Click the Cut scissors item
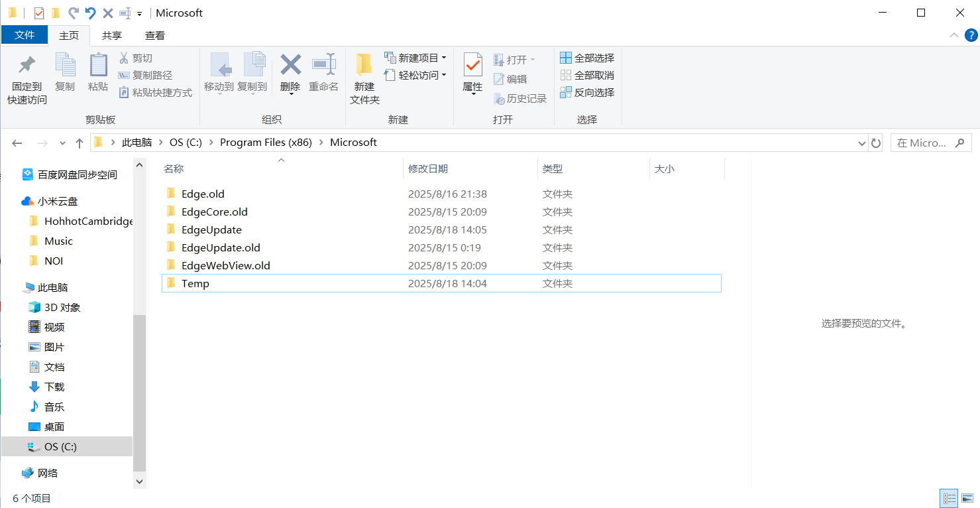 coord(135,58)
